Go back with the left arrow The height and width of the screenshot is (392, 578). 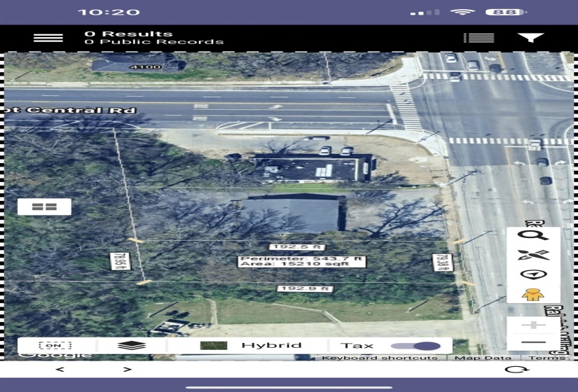point(60,370)
